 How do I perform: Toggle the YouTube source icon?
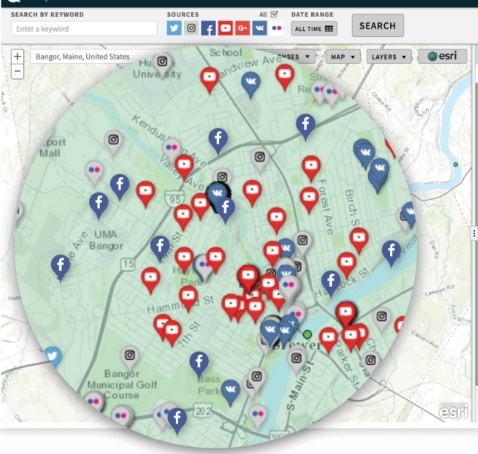[x=226, y=28]
